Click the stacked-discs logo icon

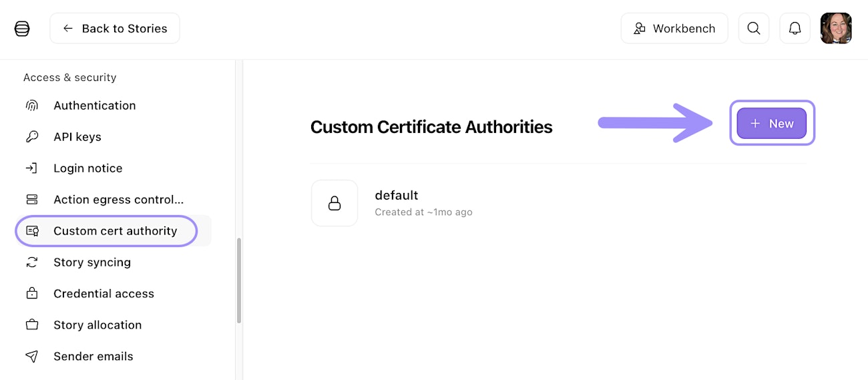coord(22,29)
